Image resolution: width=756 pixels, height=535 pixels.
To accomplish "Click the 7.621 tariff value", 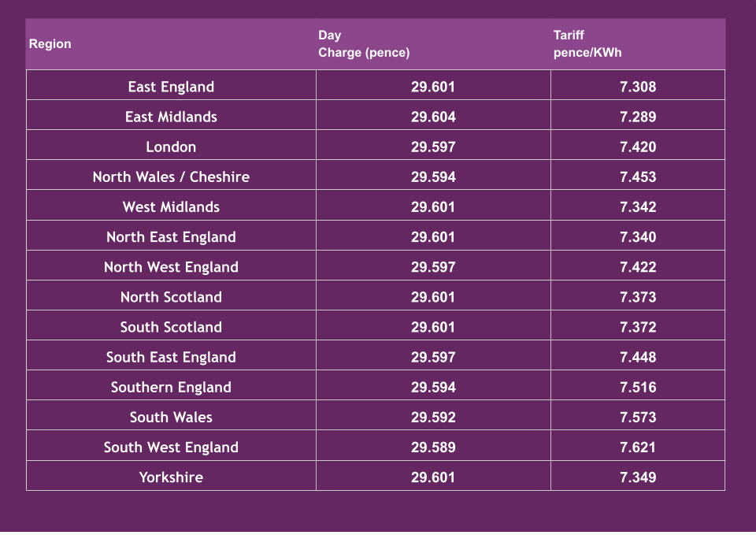I will tap(637, 447).
